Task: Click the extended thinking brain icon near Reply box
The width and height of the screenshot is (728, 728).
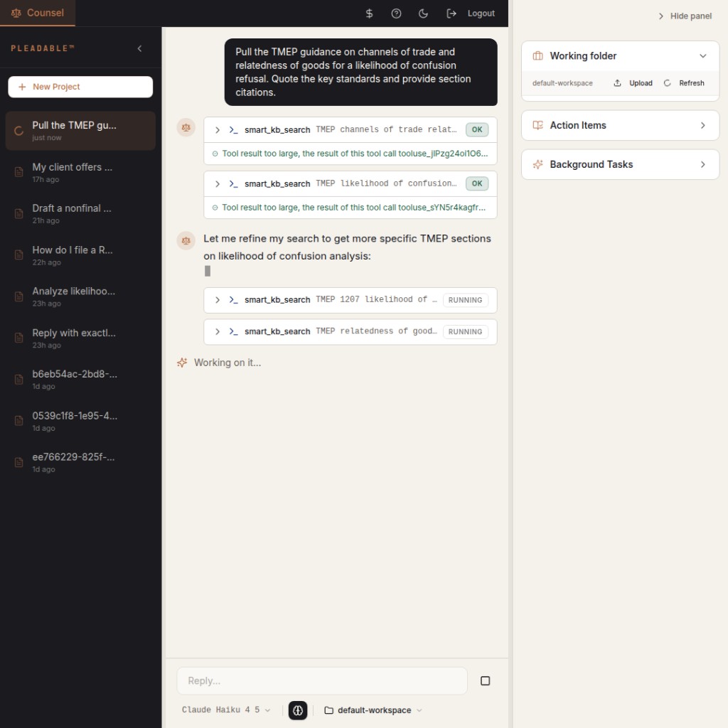Action: (x=298, y=710)
